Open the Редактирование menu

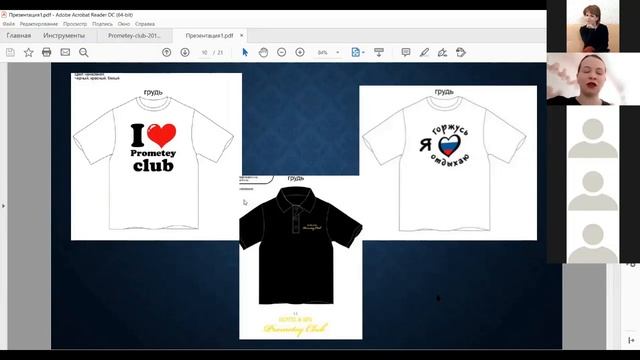(x=39, y=24)
